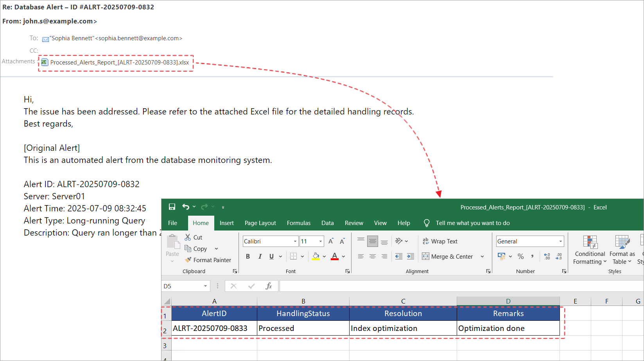The width and height of the screenshot is (644, 361).
Task: Click the Borders icon
Action: [294, 256]
